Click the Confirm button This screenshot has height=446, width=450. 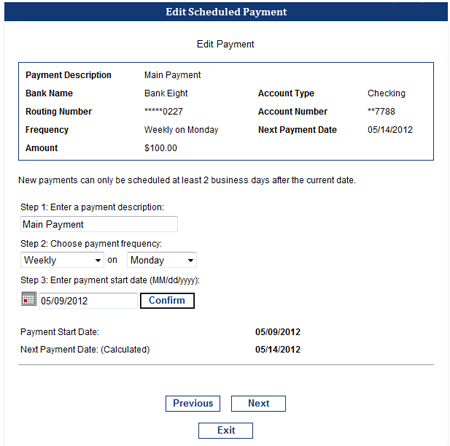[x=167, y=301]
